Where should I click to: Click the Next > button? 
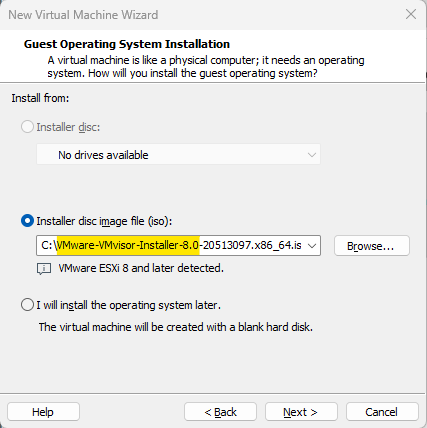301,412
